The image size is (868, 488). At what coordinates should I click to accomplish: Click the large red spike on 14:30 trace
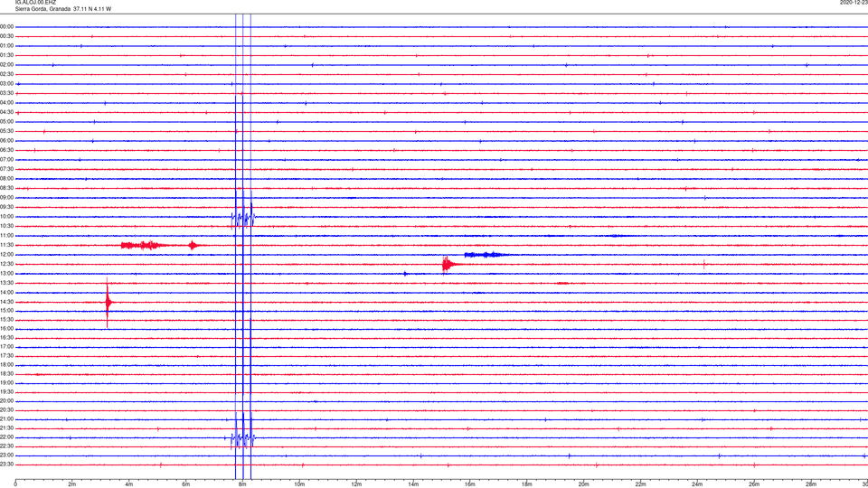[x=108, y=302]
